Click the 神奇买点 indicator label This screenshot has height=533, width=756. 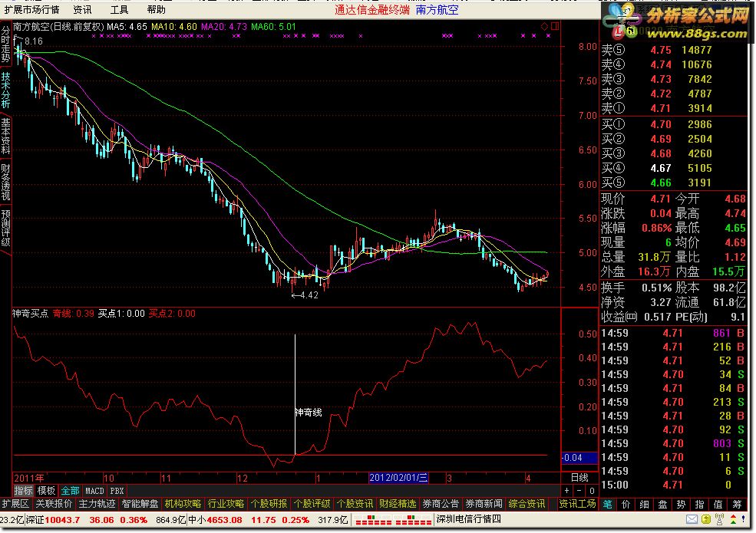point(31,313)
